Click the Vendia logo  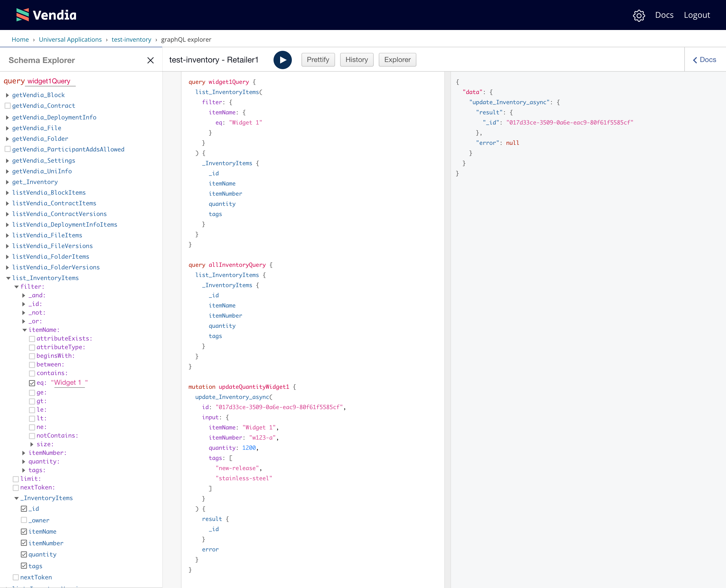(x=47, y=15)
